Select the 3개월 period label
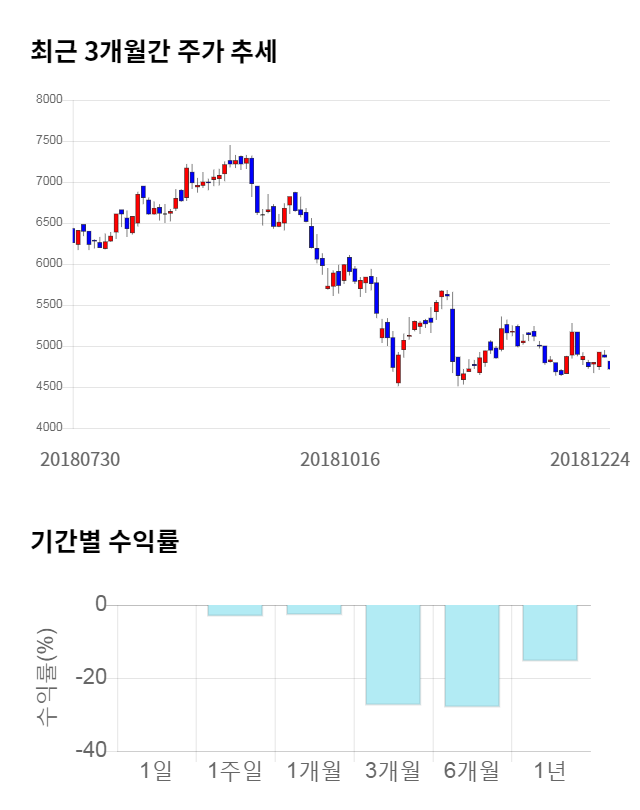 click(x=393, y=771)
